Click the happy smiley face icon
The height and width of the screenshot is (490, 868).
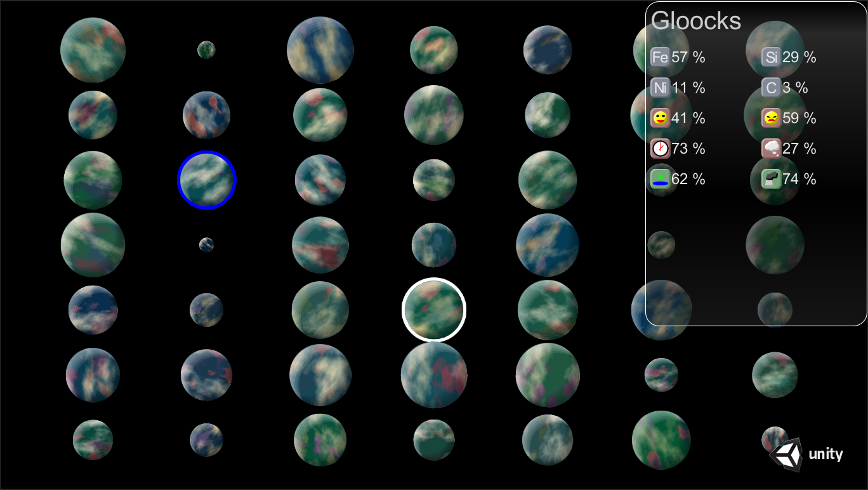660,118
